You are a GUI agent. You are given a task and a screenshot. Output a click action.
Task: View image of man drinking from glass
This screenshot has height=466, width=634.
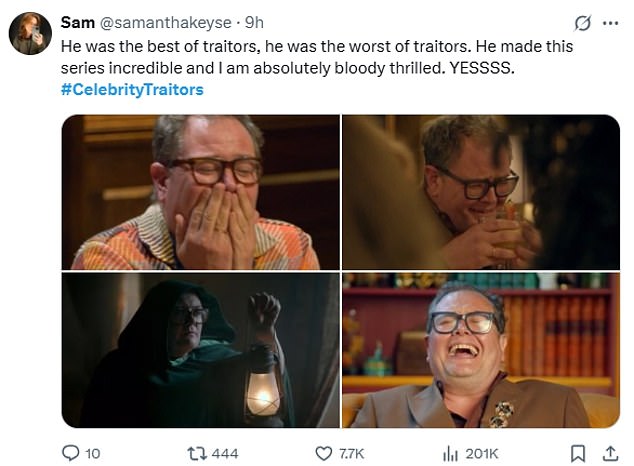(481, 192)
